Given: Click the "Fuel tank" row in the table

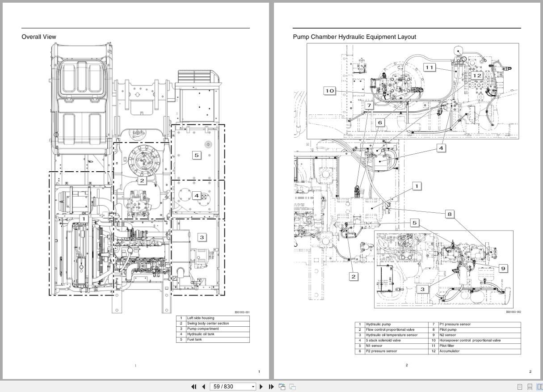Looking at the screenshot, I should (195, 339).
